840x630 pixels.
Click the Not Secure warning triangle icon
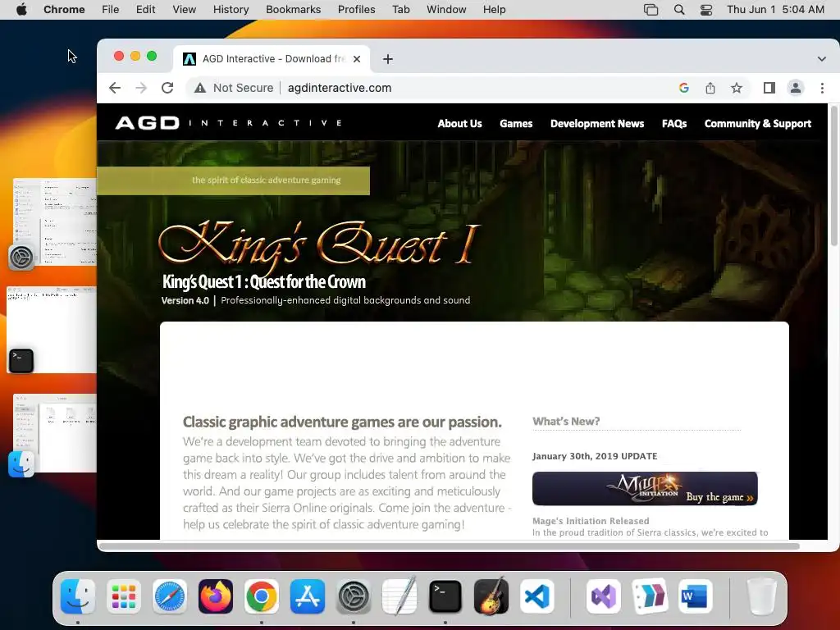pyautogui.click(x=200, y=88)
